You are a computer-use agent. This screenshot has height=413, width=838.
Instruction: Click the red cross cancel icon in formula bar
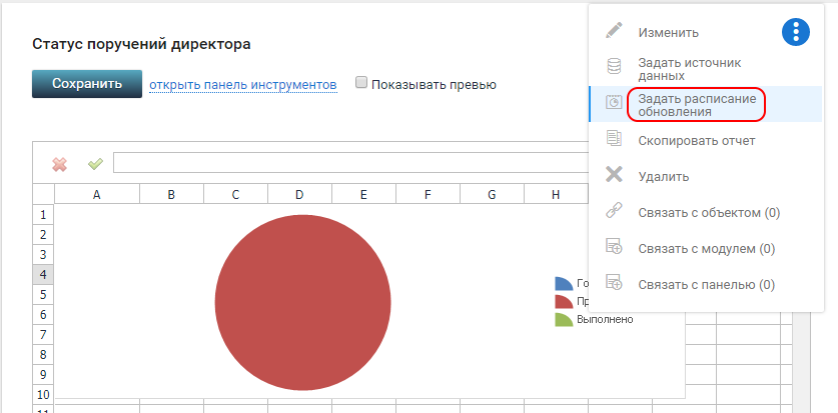tap(59, 164)
